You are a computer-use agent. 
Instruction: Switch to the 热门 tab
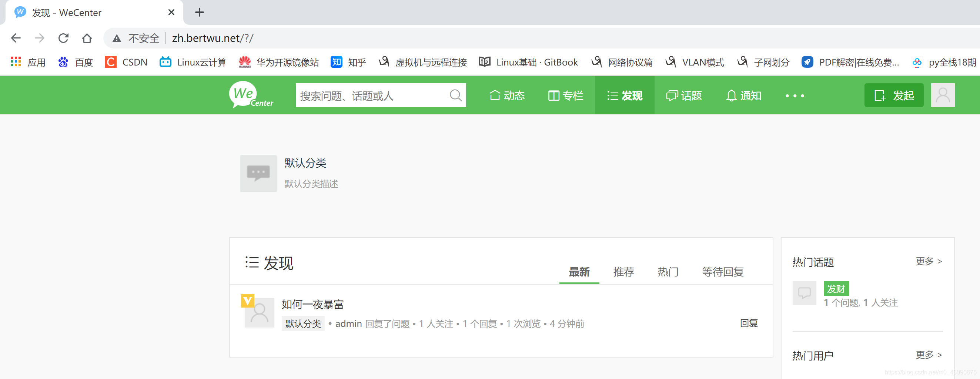coord(668,272)
